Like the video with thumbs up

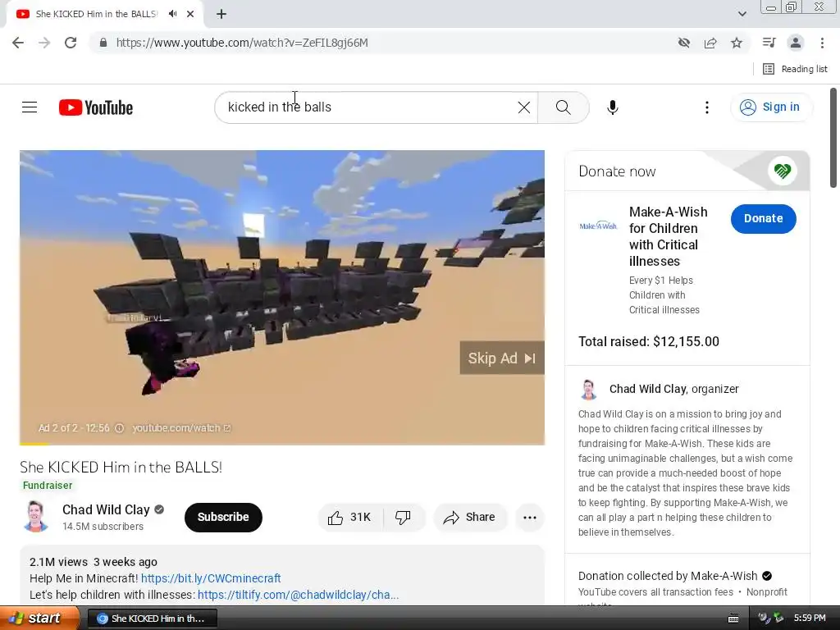pos(349,517)
